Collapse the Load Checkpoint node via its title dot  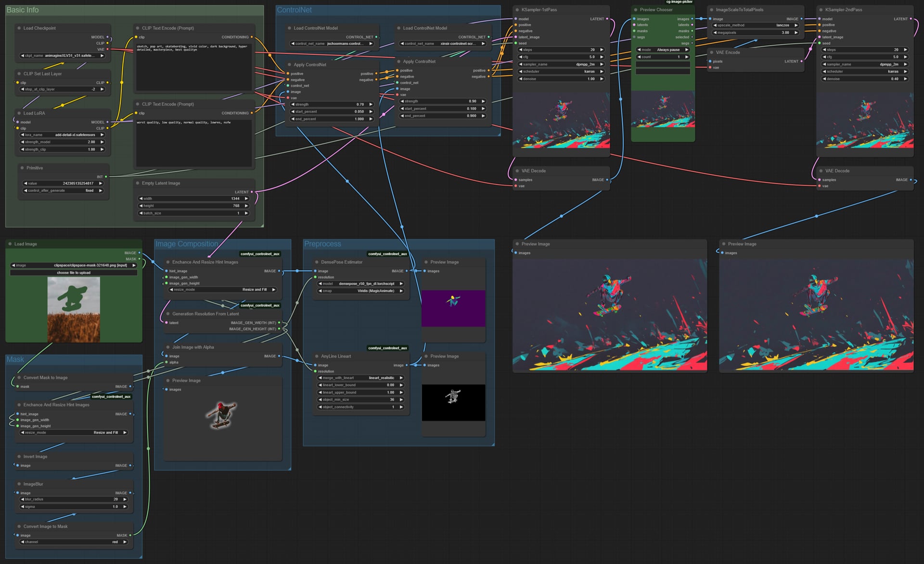(19, 28)
